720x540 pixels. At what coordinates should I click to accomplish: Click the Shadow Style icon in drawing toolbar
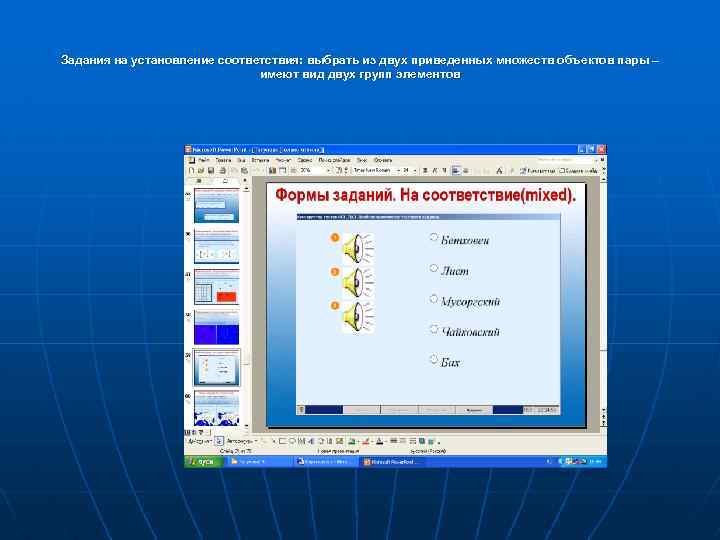[422, 441]
